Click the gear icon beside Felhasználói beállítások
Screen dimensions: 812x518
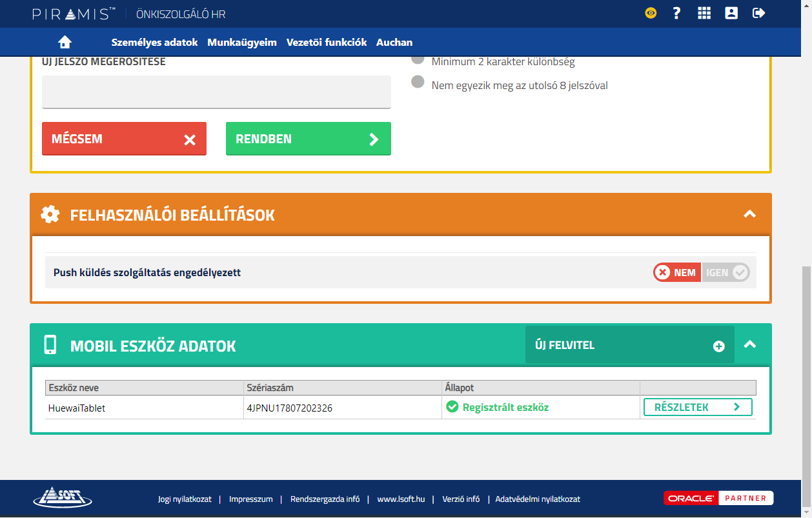(50, 215)
